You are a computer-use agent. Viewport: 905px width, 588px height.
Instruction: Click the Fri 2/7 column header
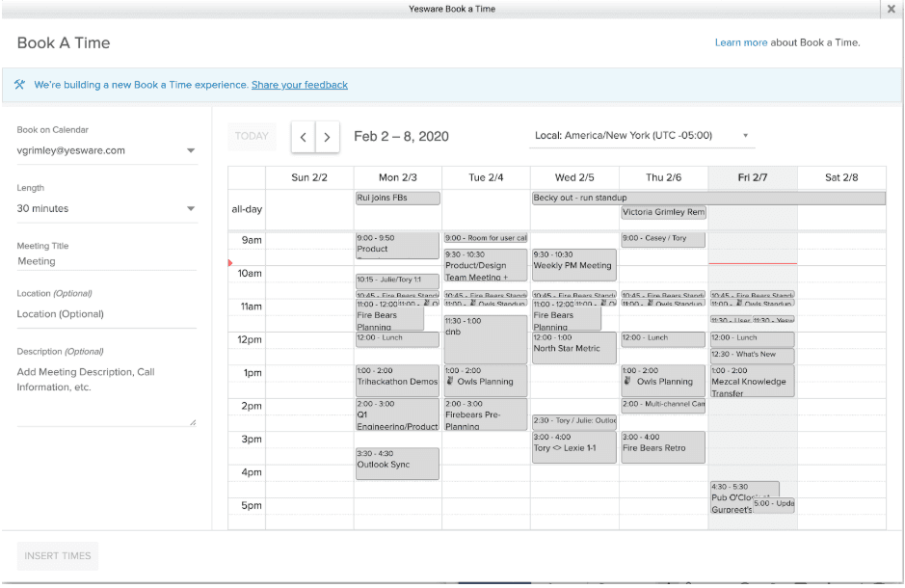coord(752,177)
